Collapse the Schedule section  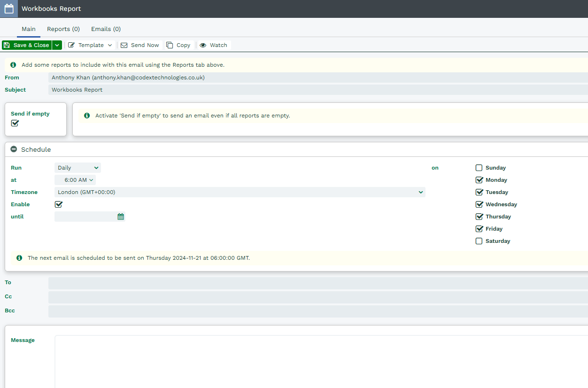point(14,149)
